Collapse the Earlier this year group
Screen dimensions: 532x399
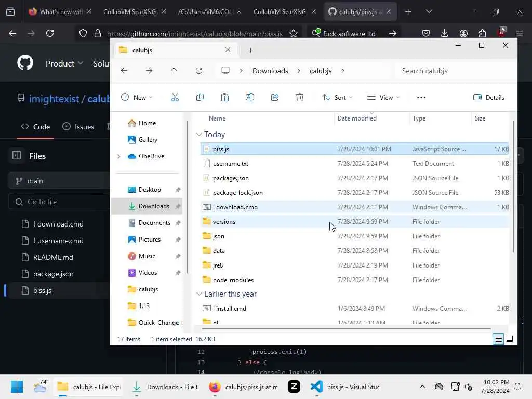tap(199, 294)
